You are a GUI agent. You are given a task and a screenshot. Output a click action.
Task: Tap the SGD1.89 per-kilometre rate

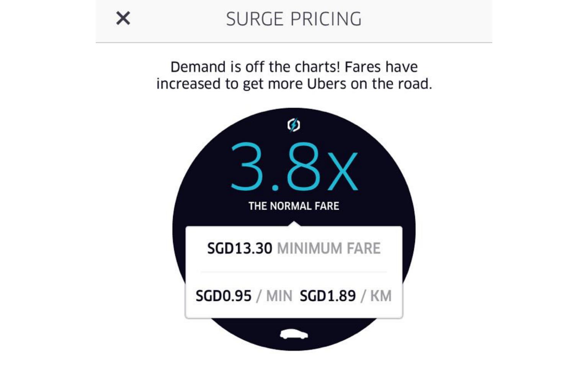(x=328, y=296)
